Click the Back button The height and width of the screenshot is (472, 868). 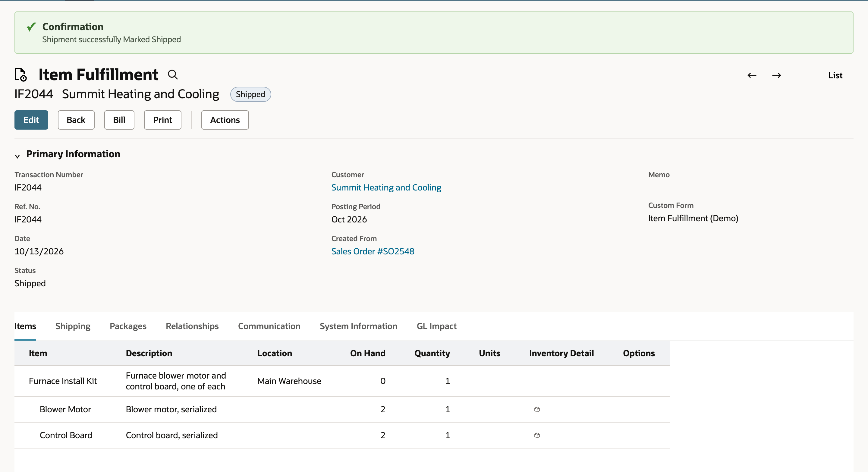pos(76,120)
